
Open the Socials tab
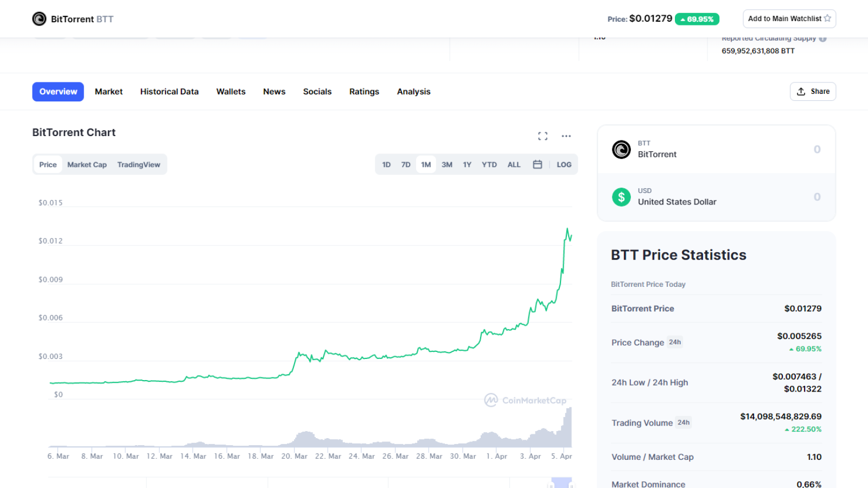point(317,92)
